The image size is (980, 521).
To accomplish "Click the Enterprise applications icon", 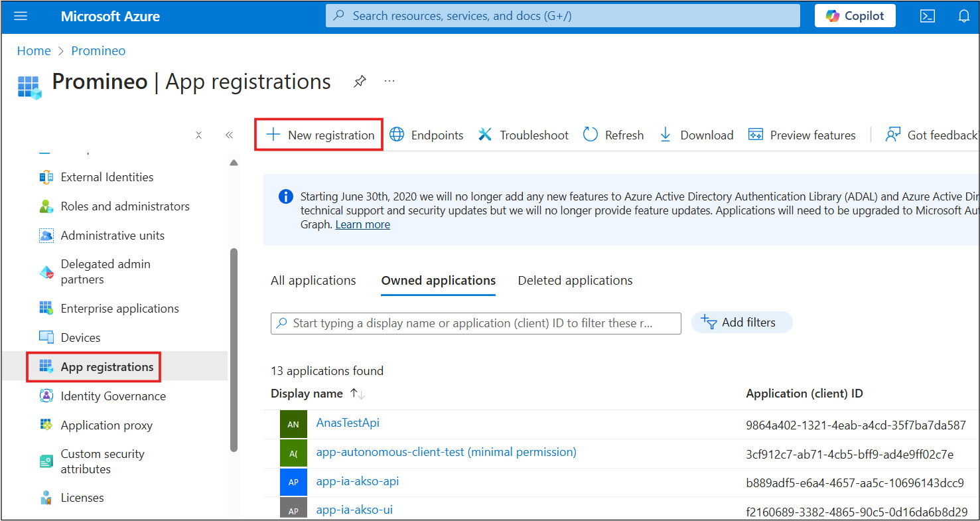I will click(46, 309).
